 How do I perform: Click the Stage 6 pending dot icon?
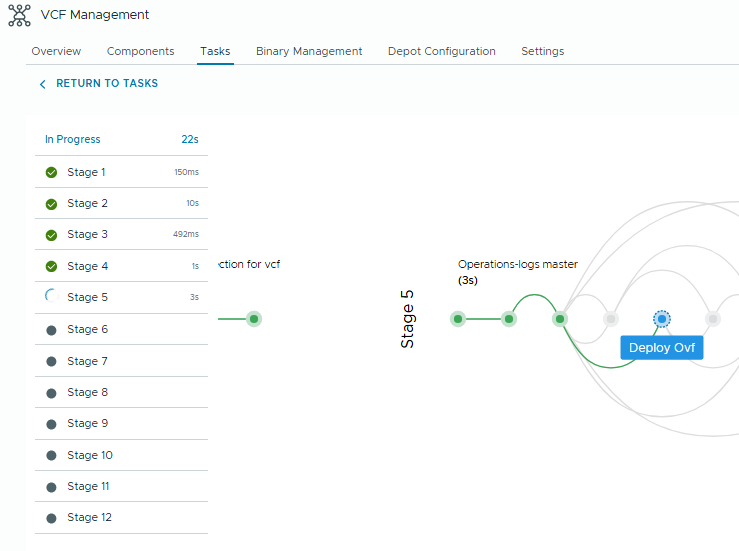[x=51, y=329]
